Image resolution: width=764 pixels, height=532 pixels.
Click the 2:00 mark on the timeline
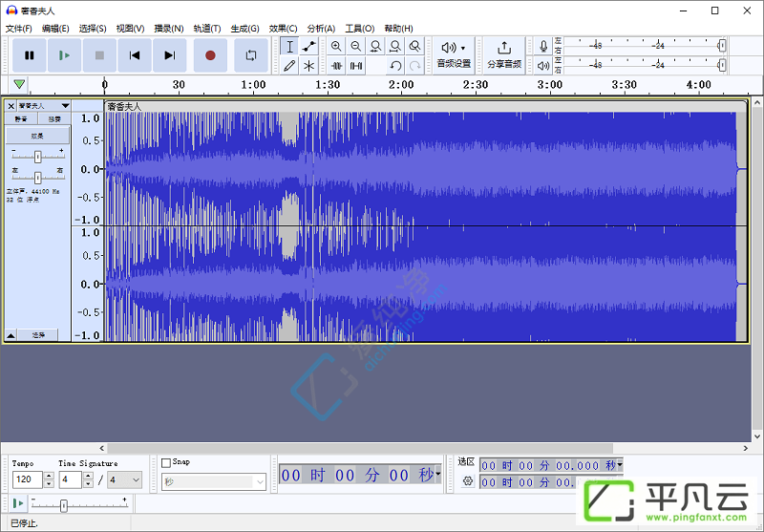pyautogui.click(x=401, y=85)
